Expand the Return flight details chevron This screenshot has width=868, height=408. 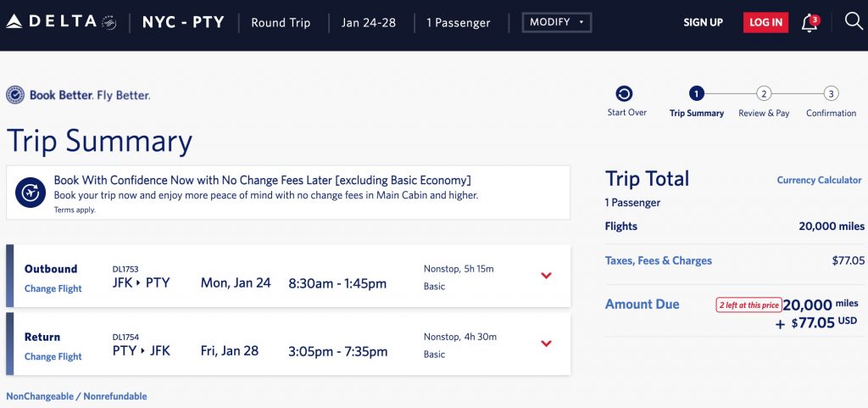coord(546,344)
